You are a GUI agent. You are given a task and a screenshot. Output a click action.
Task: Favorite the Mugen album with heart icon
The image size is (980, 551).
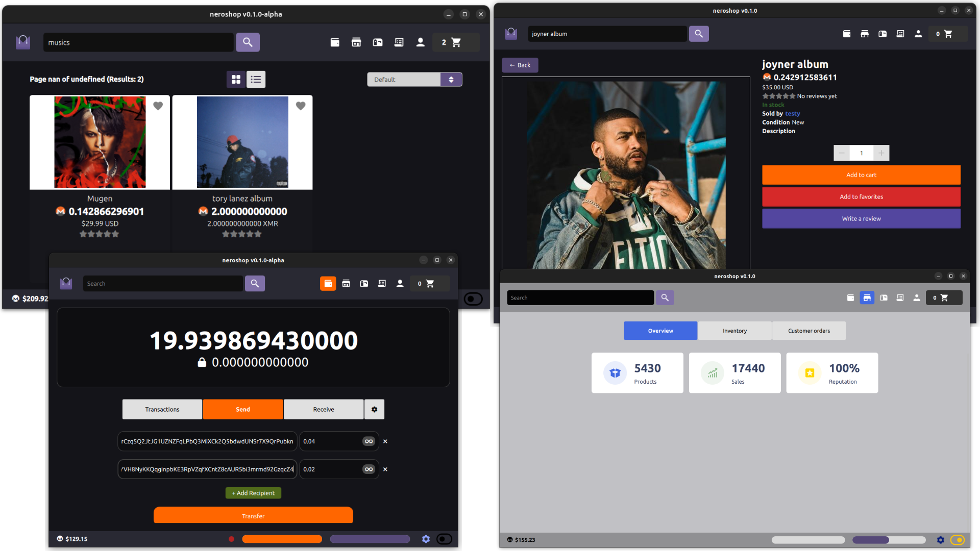[x=158, y=106]
